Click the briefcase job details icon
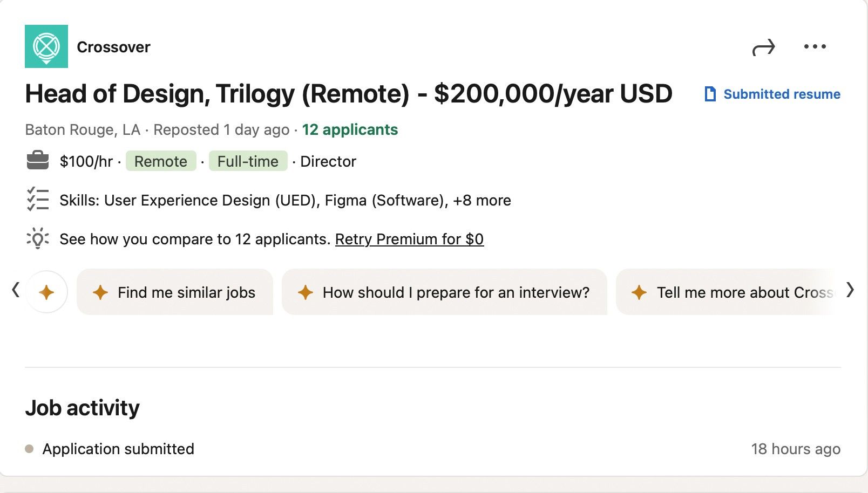The width and height of the screenshot is (868, 493). pos(38,160)
